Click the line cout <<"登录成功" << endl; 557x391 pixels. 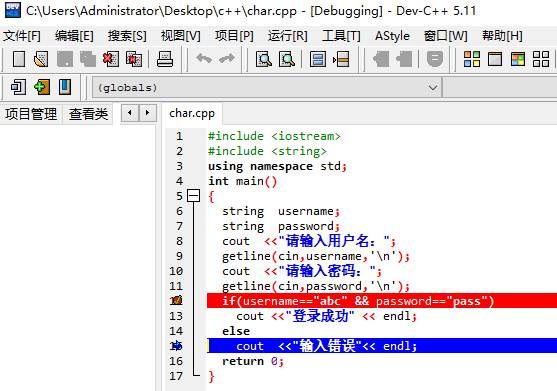pos(326,316)
